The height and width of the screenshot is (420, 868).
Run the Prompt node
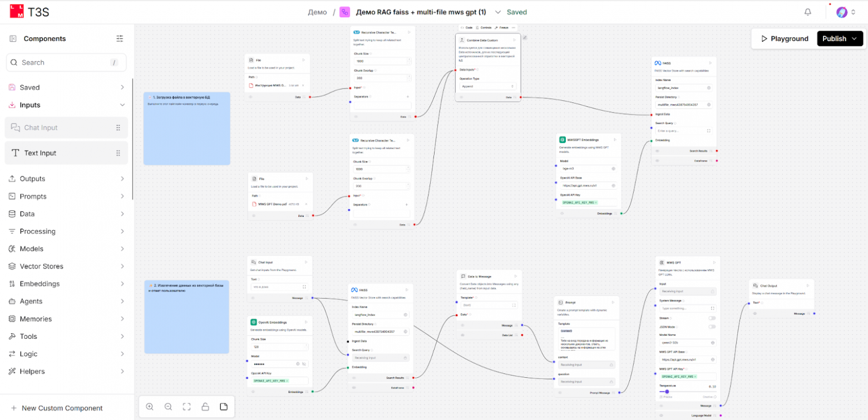click(614, 302)
